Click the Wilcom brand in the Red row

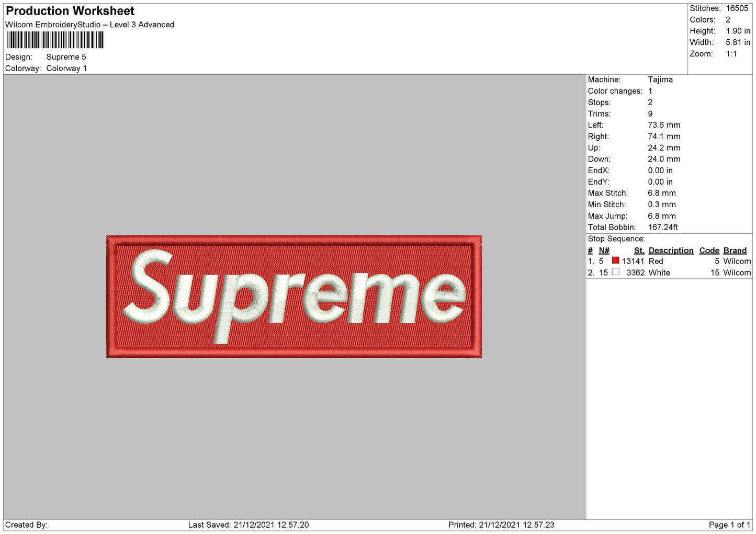point(737,262)
